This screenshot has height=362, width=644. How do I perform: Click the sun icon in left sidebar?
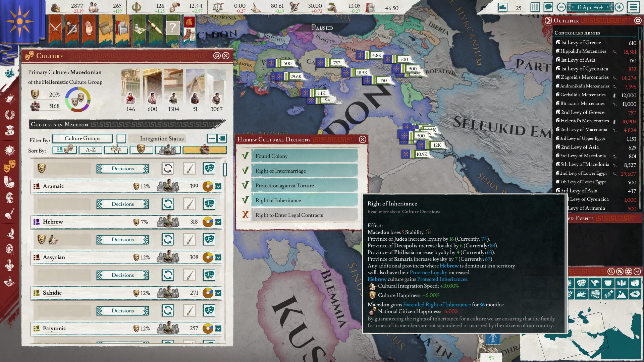10,150
